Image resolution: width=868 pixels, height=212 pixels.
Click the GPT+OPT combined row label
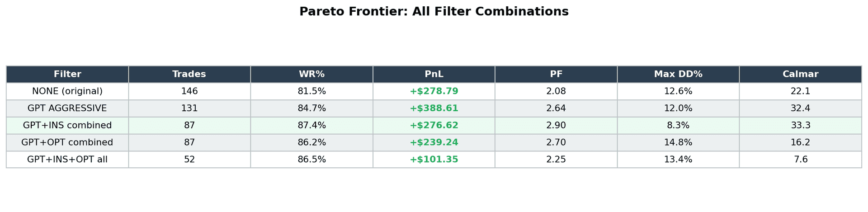coord(67,142)
